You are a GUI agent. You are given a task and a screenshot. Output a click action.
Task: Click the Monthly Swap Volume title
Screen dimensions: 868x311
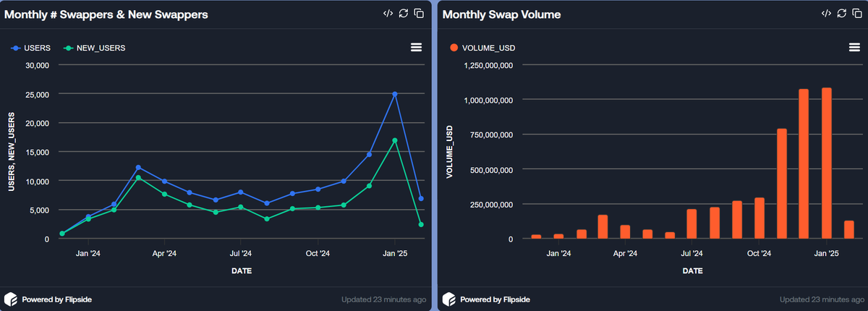501,14
